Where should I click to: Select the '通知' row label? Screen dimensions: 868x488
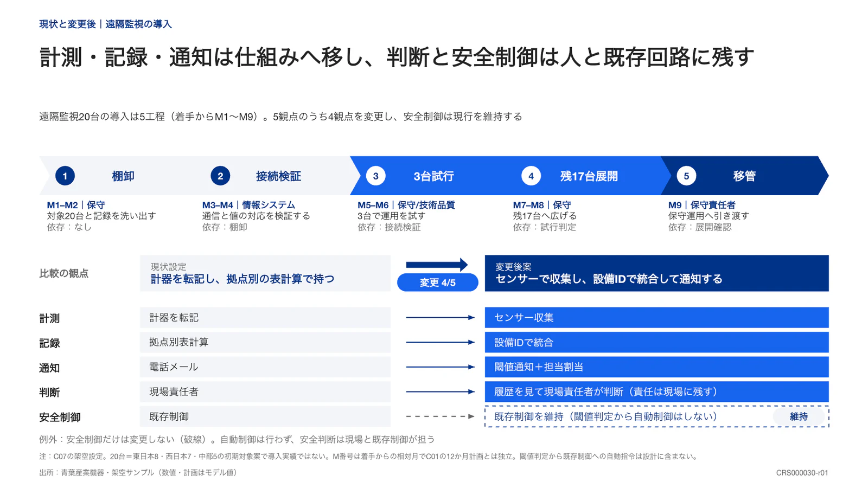tap(49, 368)
